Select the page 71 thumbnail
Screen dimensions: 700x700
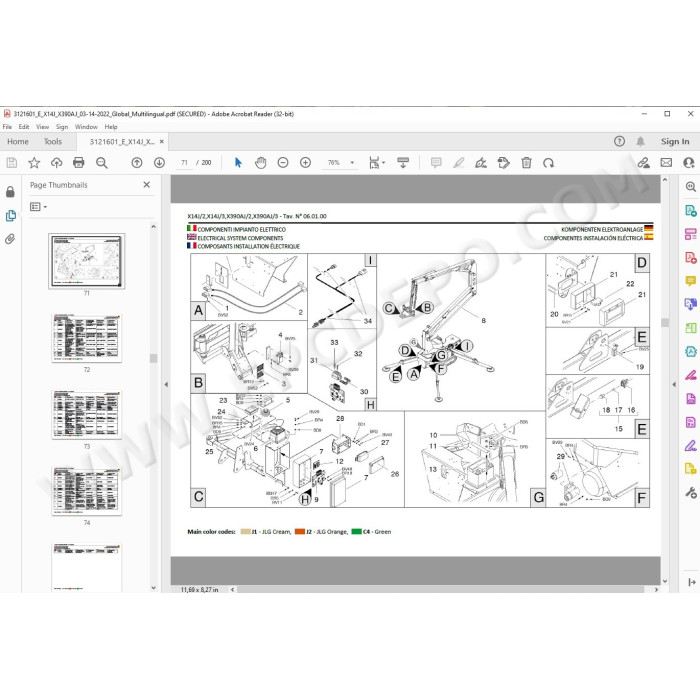(x=87, y=261)
